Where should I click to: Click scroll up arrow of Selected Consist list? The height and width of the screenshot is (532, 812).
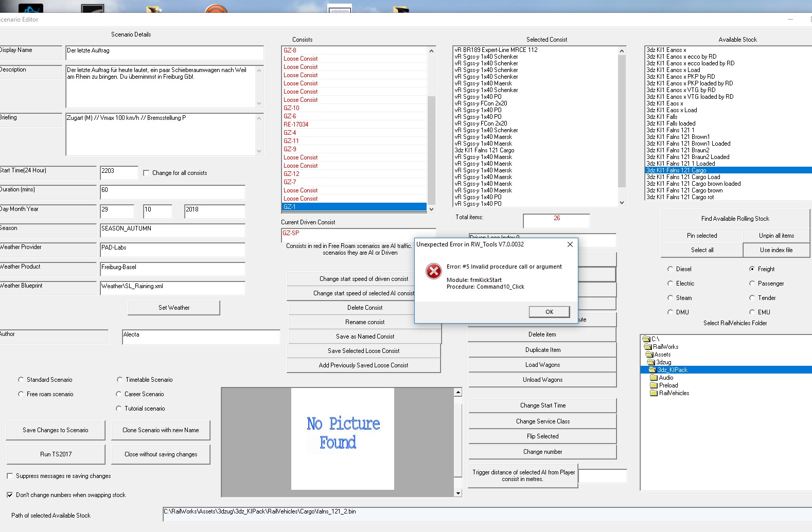coord(622,51)
